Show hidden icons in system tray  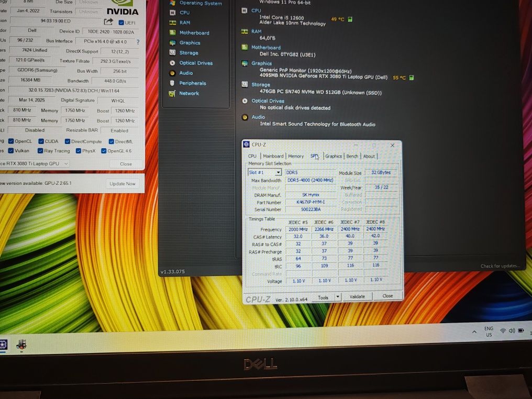click(x=474, y=331)
